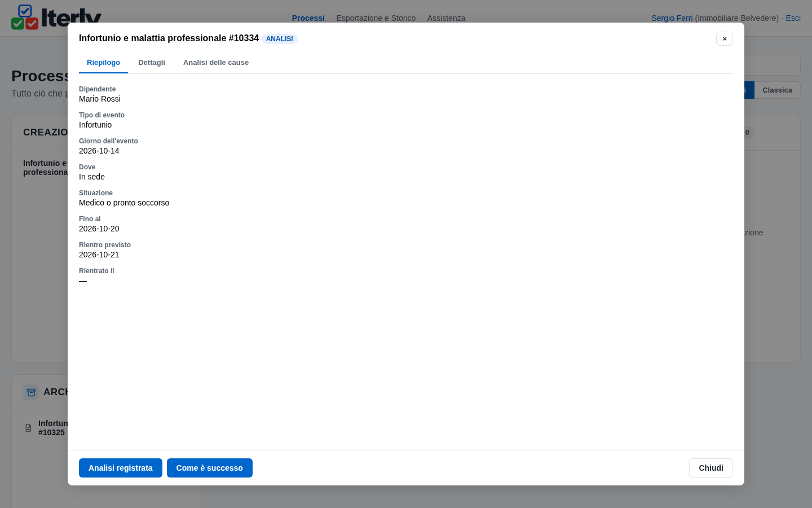Click the #10325 archived item
This screenshot has width=812, height=508.
click(52, 428)
